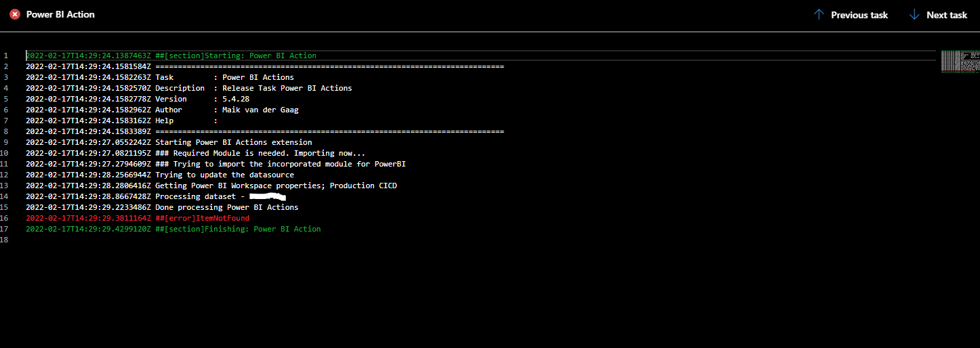Viewport: 980px width, 348px height.
Task: Click line number 1 in gutter
Action: click(5, 56)
